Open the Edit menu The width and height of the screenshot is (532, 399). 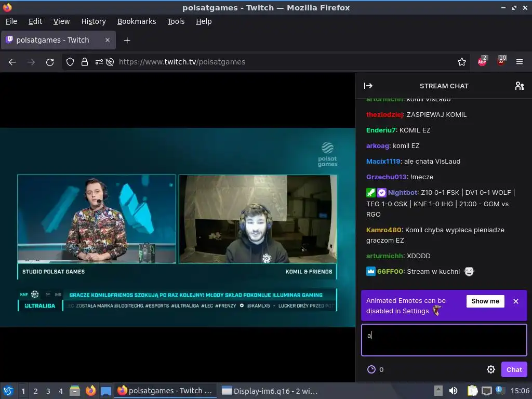(35, 21)
